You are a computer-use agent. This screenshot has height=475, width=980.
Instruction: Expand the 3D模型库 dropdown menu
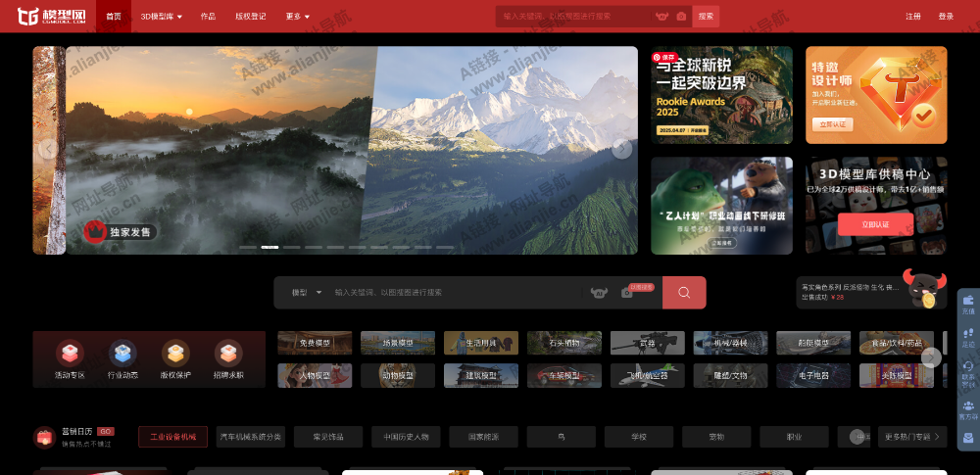coord(161,17)
